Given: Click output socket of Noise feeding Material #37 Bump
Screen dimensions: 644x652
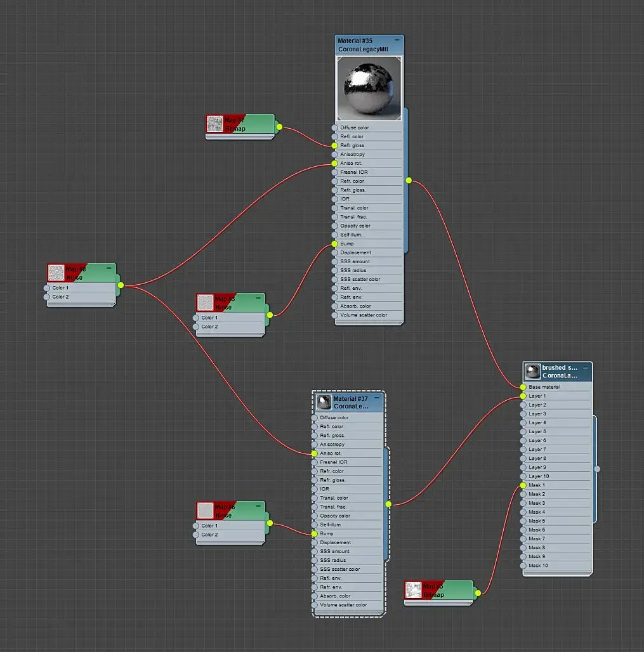Looking at the screenshot, I should click(x=270, y=523).
